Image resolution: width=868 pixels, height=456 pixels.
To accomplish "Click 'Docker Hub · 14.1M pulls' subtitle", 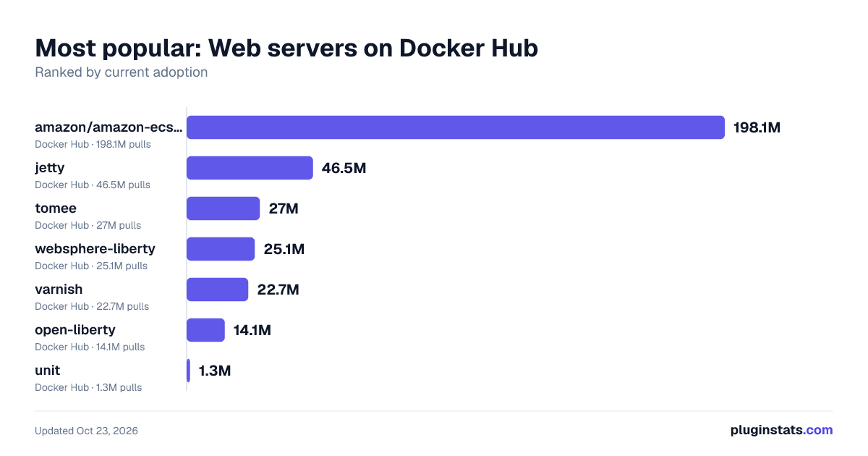I will tap(90, 347).
